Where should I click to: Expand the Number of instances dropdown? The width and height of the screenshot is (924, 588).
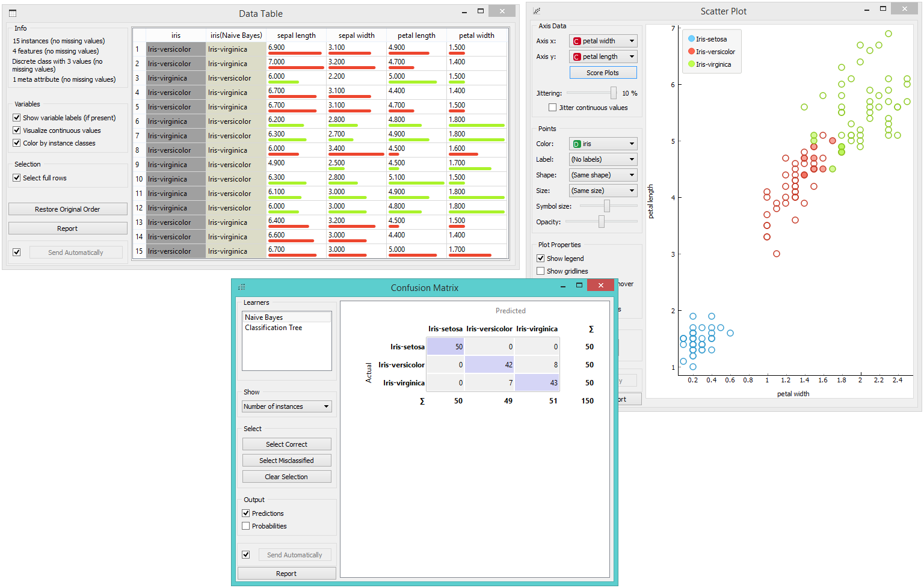286,406
